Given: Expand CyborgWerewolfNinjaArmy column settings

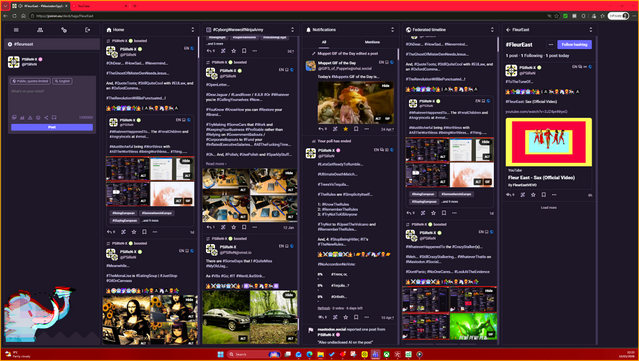Looking at the screenshot, I should pyautogui.click(x=292, y=30).
